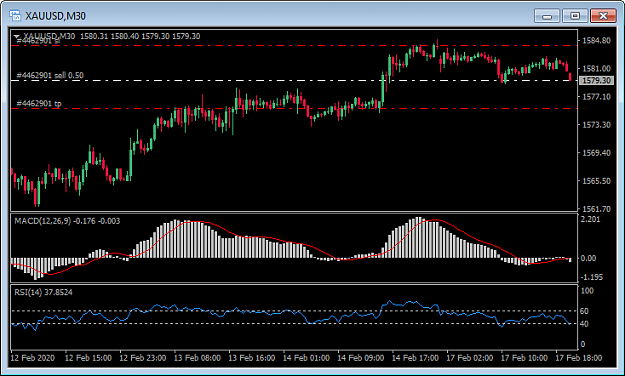
Task: Click the XAUUSD,M30 window title text
Action: 55,16
